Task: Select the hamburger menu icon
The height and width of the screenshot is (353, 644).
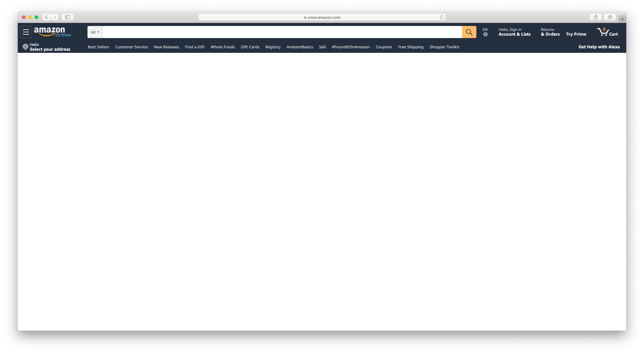Action: 26,32
